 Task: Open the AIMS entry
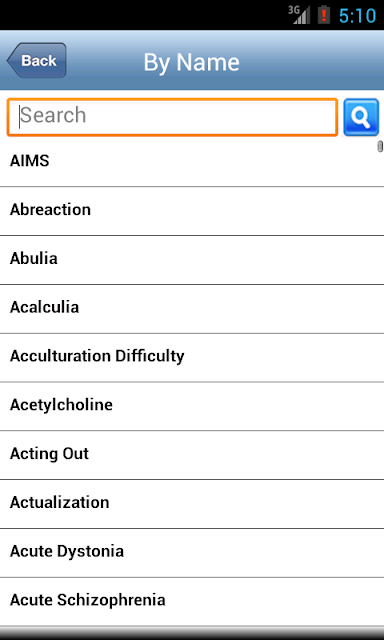(192, 162)
